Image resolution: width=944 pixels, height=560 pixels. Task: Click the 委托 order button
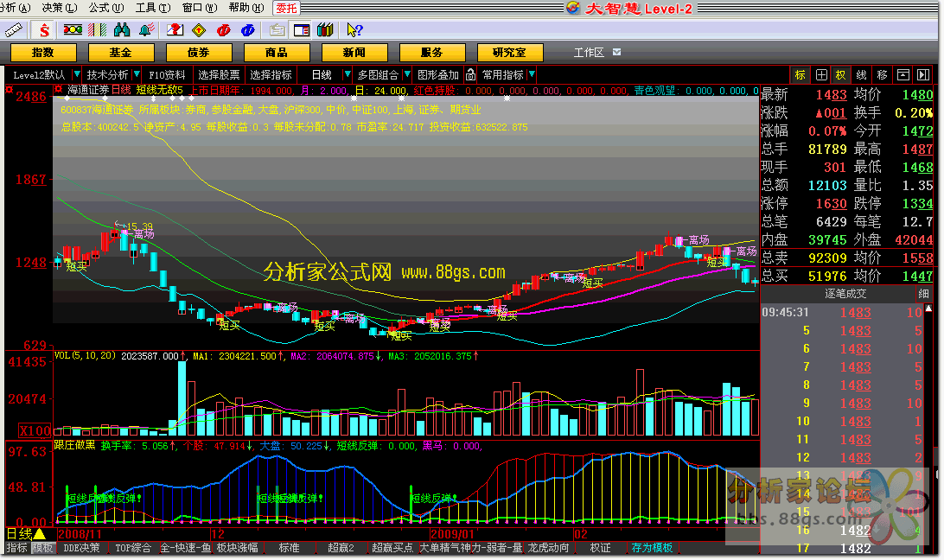coord(287,8)
